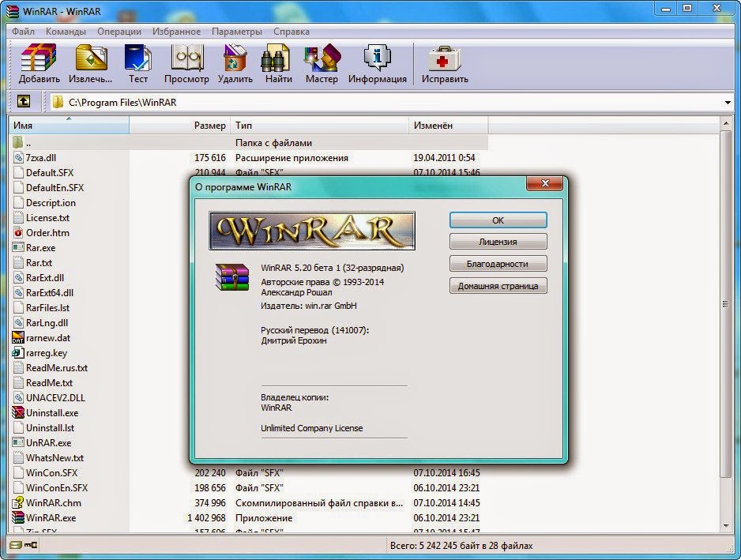This screenshot has width=741, height=560.
Task: Go up one folder level arrow
Action: pos(24,102)
